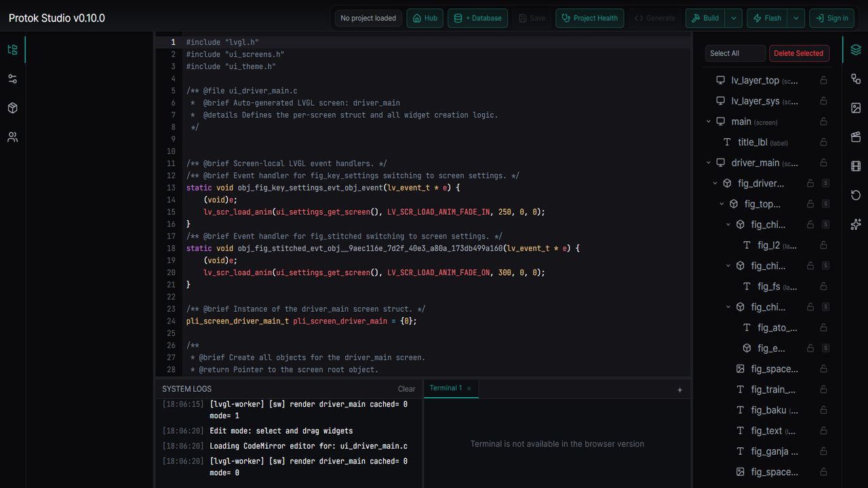Click the Build button

click(x=705, y=18)
